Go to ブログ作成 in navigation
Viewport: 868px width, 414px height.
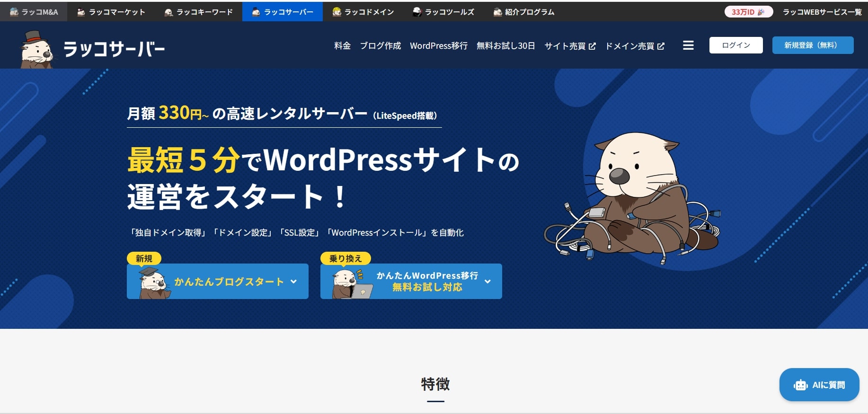381,46
